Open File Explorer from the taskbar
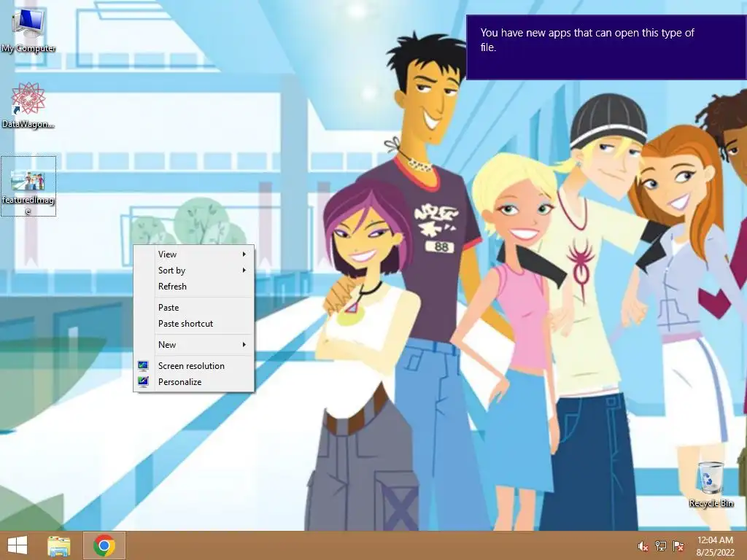 59,545
